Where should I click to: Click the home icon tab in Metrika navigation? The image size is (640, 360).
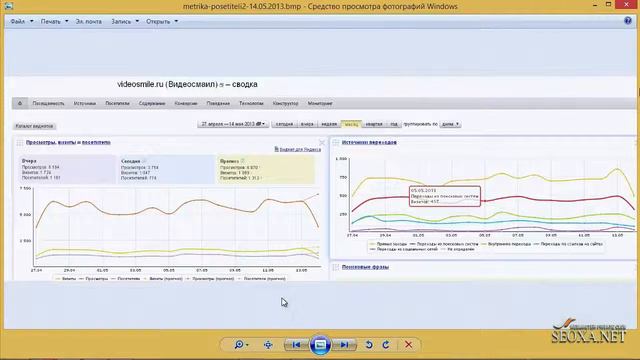point(20,103)
